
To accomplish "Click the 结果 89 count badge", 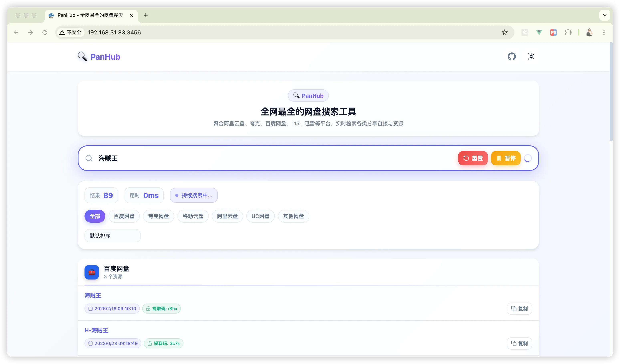I will coord(101,195).
